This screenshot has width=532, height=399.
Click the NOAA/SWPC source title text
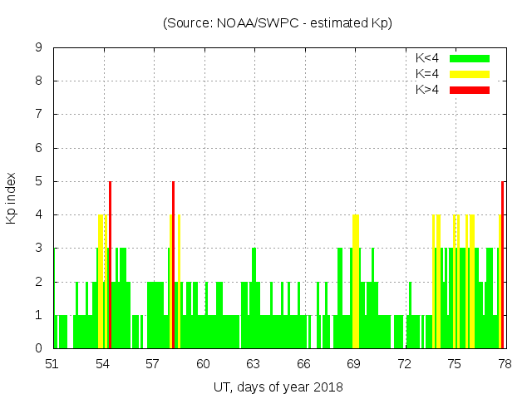click(278, 23)
